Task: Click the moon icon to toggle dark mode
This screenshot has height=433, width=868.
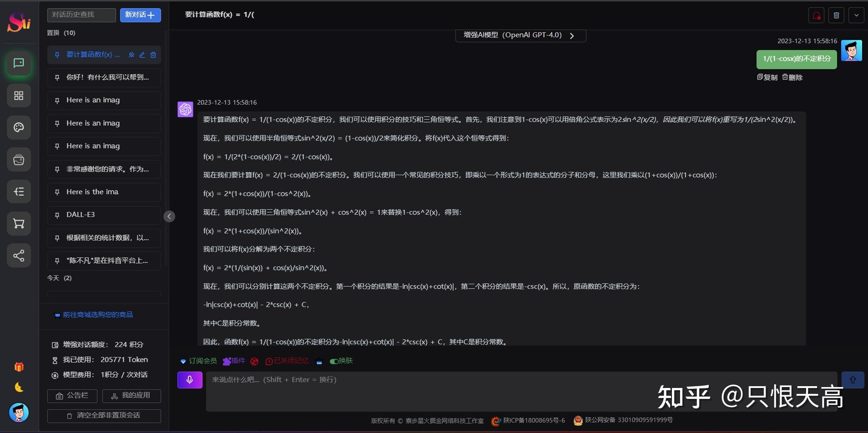Action: (x=18, y=387)
